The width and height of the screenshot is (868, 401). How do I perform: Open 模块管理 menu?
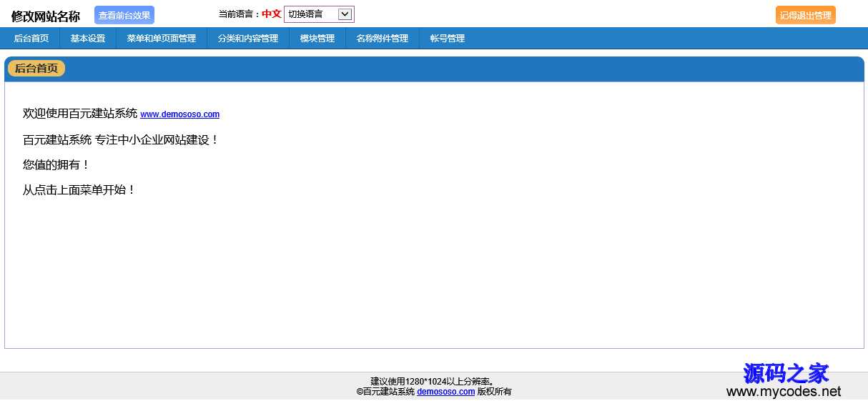(x=317, y=39)
